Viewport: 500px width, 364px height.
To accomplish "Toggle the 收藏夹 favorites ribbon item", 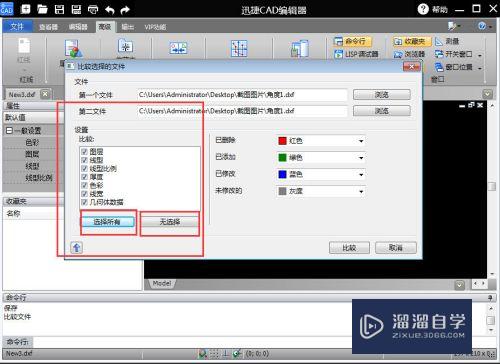I will tap(412, 41).
